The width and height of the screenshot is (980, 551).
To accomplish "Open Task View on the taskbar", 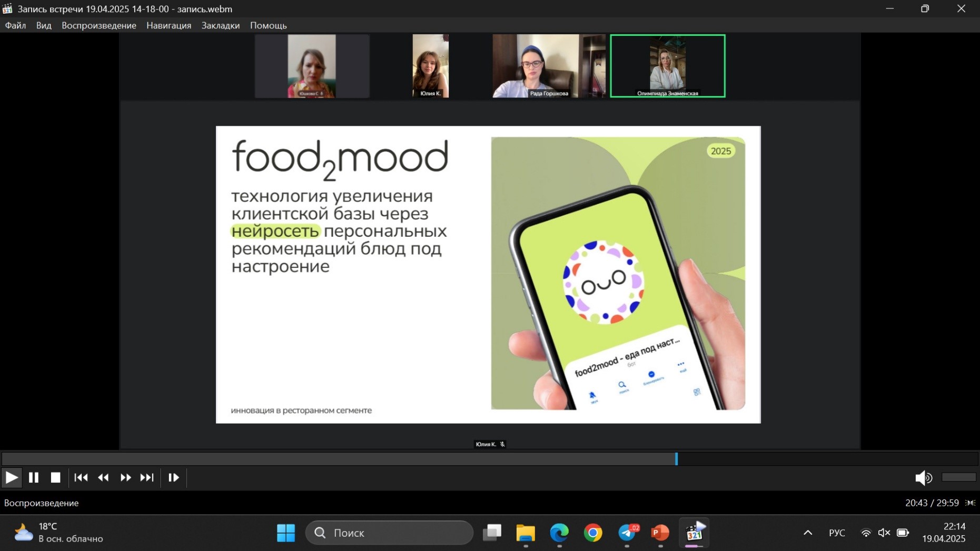I will [492, 533].
